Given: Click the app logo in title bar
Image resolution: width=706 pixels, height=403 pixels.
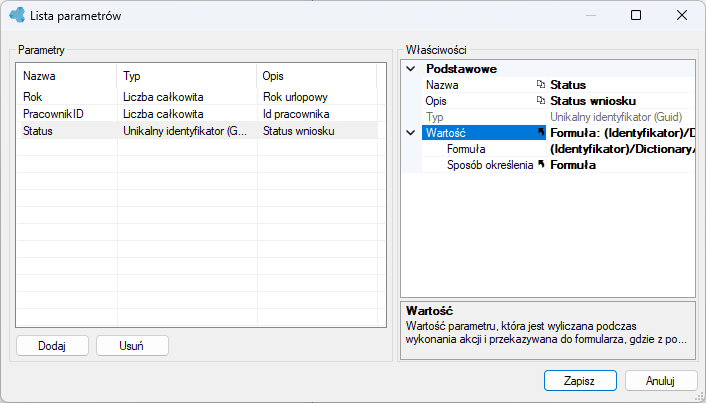Looking at the screenshot, I should pyautogui.click(x=17, y=15).
